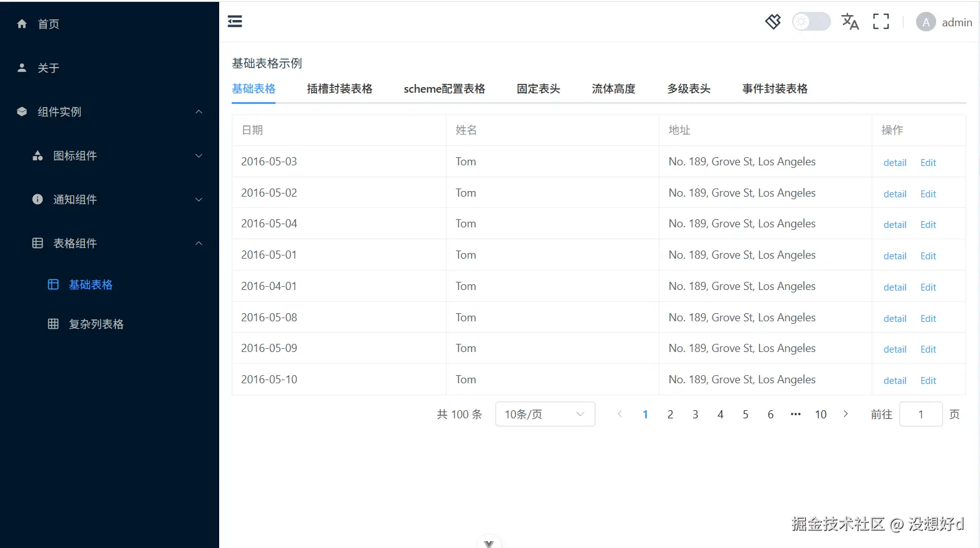
Task: Click detail link for 2016-05-02 row
Action: coord(895,194)
